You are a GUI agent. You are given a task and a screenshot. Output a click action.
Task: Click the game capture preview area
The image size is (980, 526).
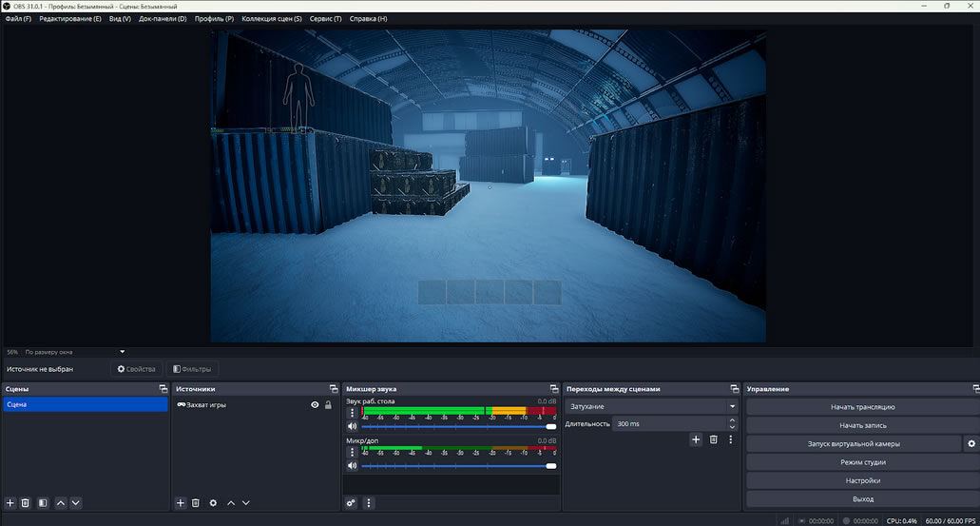[489, 185]
